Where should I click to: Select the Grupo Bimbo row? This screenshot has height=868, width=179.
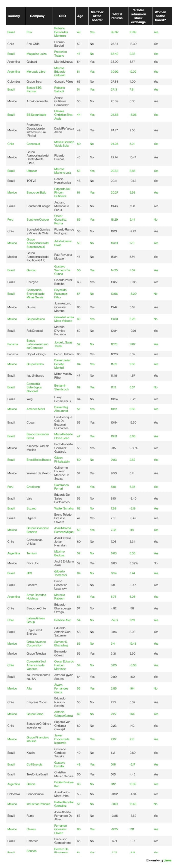[x=89, y=364]
